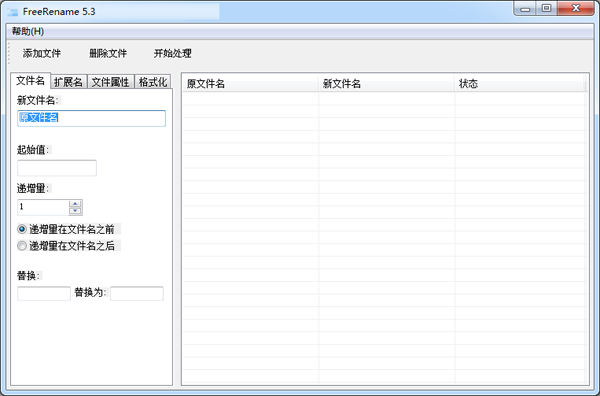Screen dimensions: 600x396
Task: Click the 替换 text field
Action: tap(44, 293)
